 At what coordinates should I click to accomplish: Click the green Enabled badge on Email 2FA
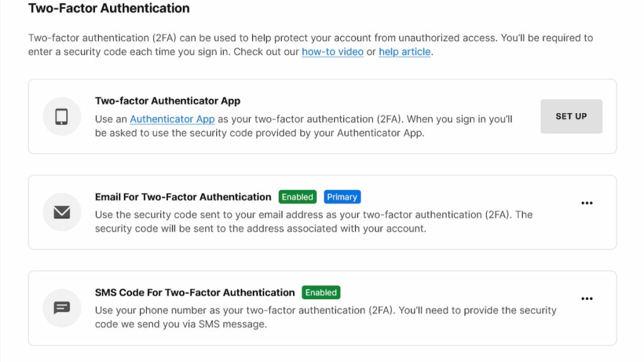coord(297,197)
